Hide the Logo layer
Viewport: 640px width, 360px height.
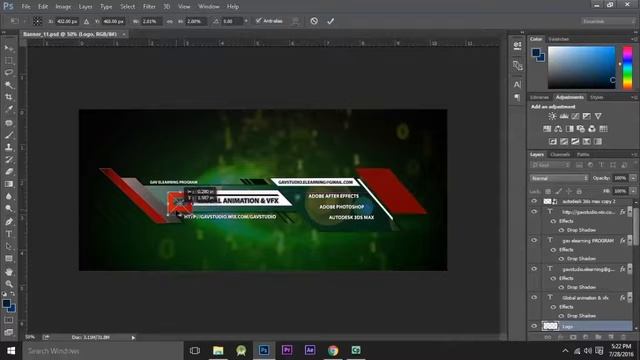[x=534, y=326]
